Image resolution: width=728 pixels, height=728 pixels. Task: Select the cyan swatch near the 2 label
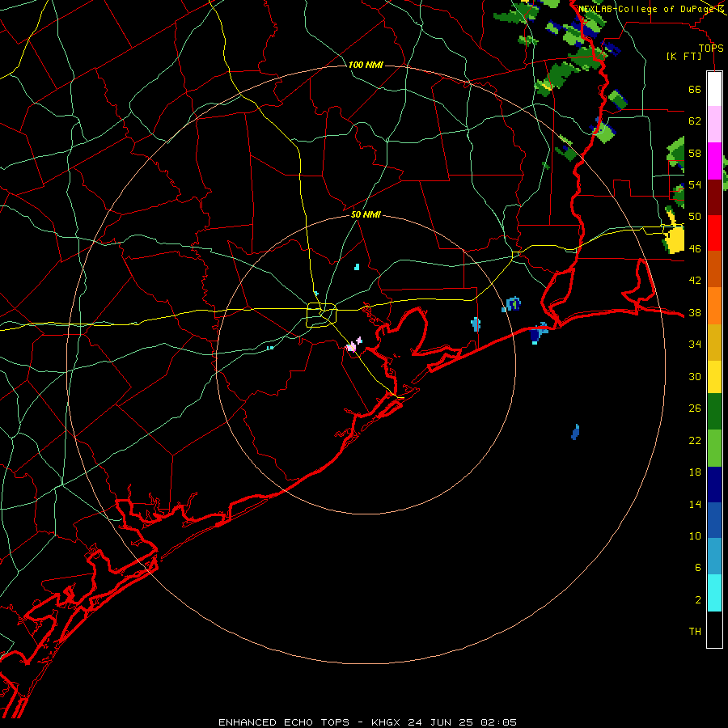(x=714, y=593)
